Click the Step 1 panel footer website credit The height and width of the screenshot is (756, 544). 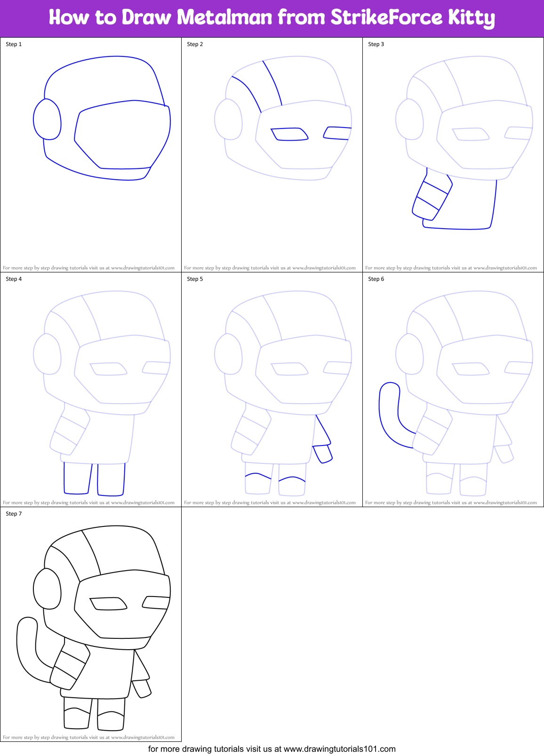pyautogui.click(x=88, y=268)
